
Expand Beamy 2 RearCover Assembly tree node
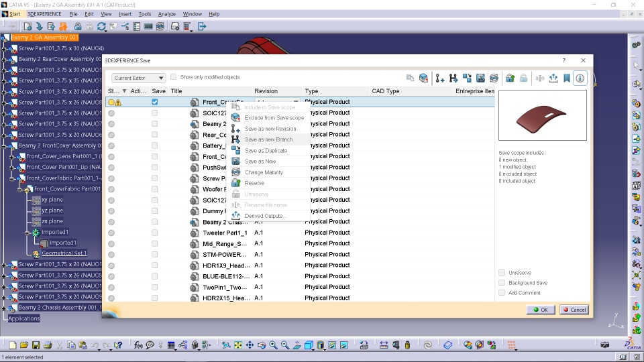[x=4, y=59]
